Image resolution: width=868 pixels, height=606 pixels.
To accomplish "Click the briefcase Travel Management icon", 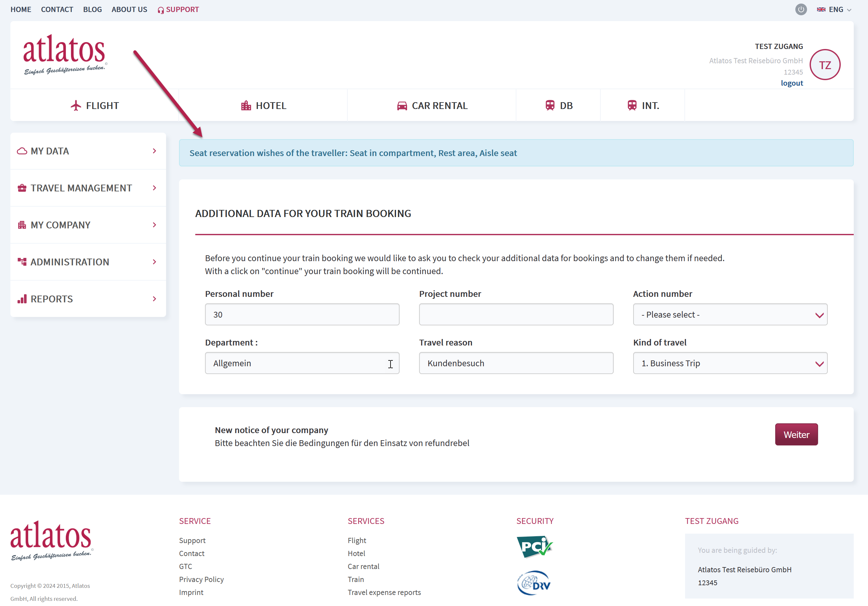I will click(22, 188).
